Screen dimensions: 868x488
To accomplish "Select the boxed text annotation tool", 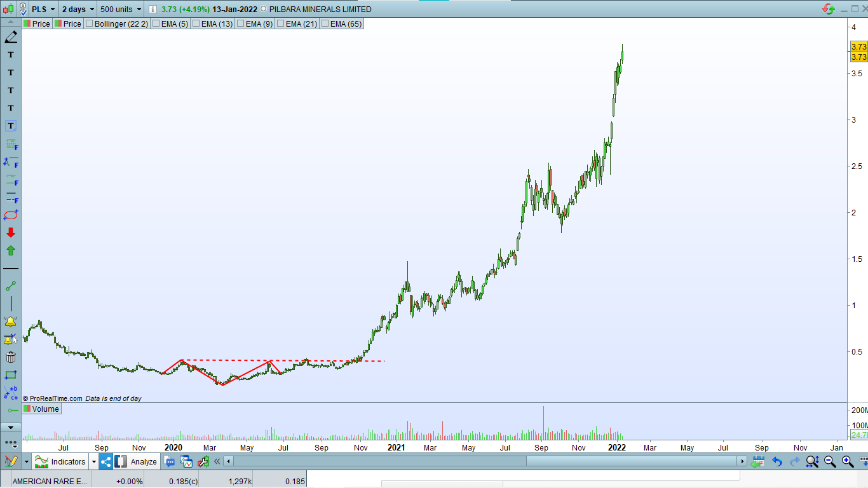I will coord(11,126).
